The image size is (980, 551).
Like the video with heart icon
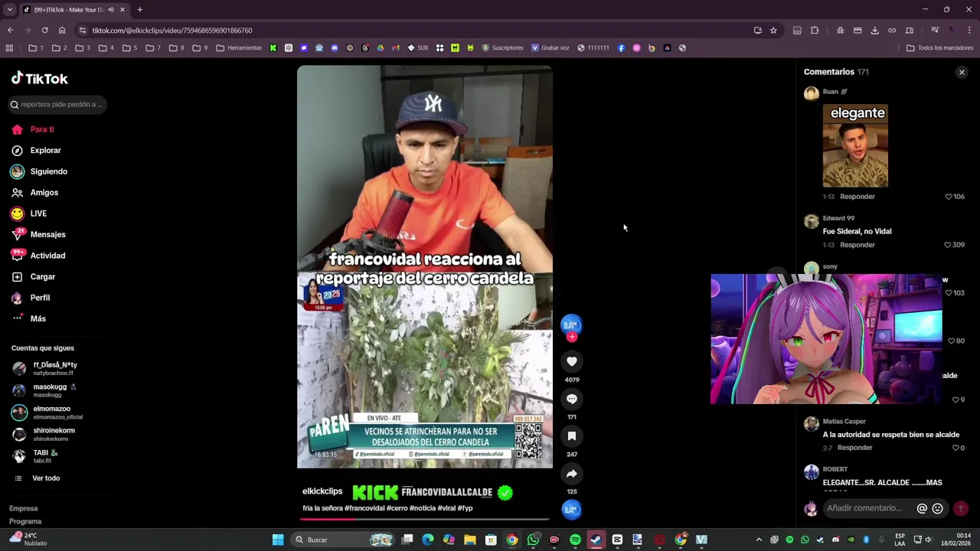pyautogui.click(x=572, y=361)
